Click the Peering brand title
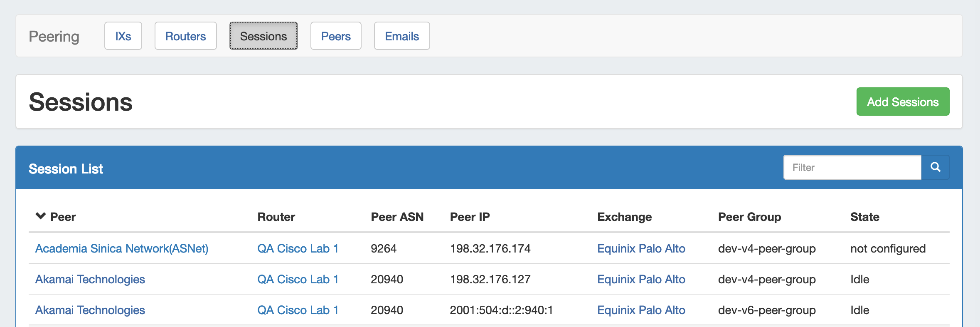The height and width of the screenshot is (327, 980). pos(54,36)
